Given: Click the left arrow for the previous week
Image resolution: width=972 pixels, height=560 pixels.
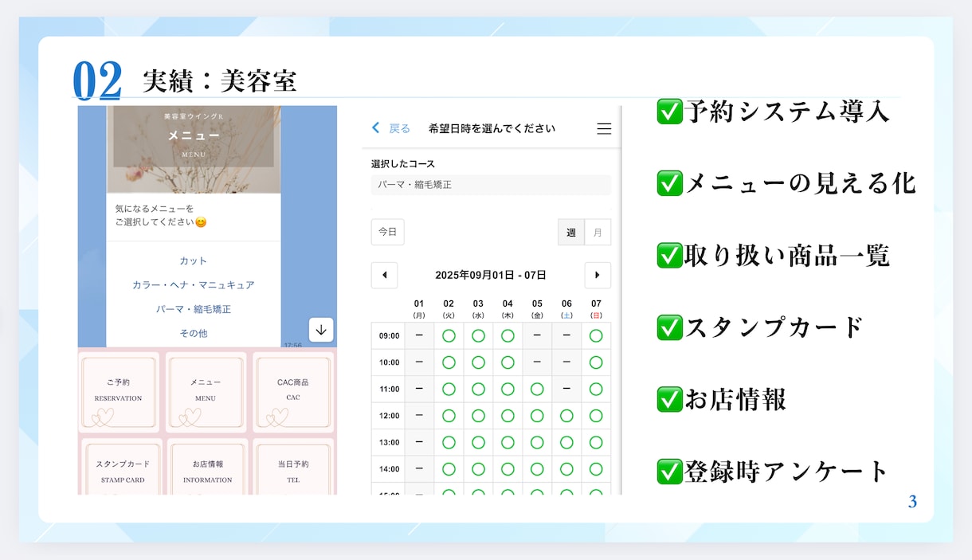Looking at the screenshot, I should point(385,275).
